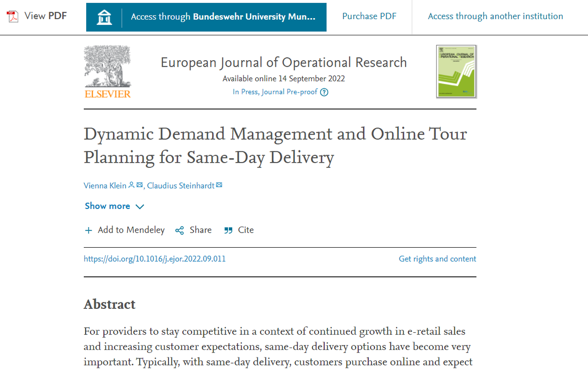Click the text Available online 14 September 2022
This screenshot has height=371, width=588.
click(284, 79)
